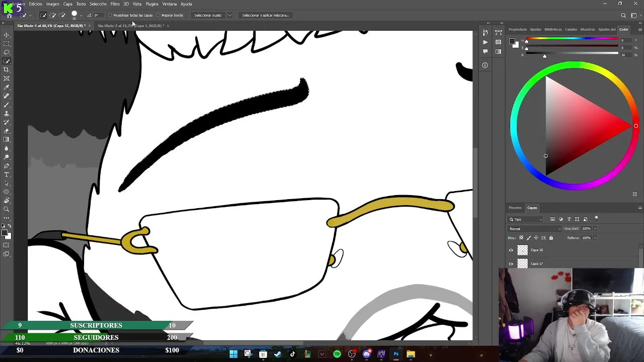This screenshot has width=644, height=362.
Task: Open the Comments panel icon
Action: point(485,51)
